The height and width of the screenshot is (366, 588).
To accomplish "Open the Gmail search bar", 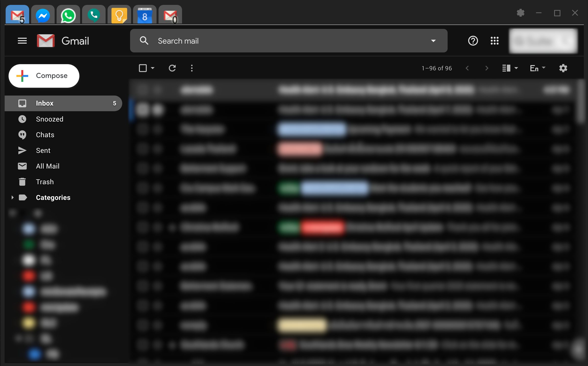I will [x=288, y=40].
